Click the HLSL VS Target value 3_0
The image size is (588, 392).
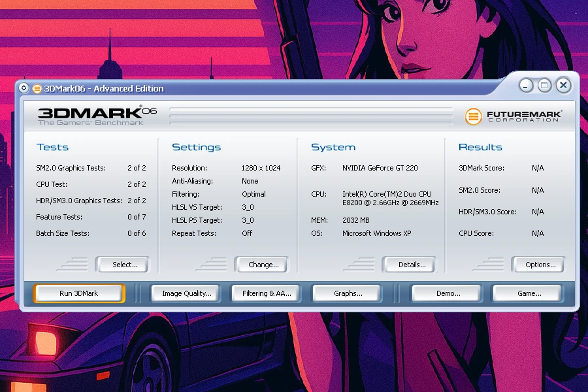coord(248,208)
